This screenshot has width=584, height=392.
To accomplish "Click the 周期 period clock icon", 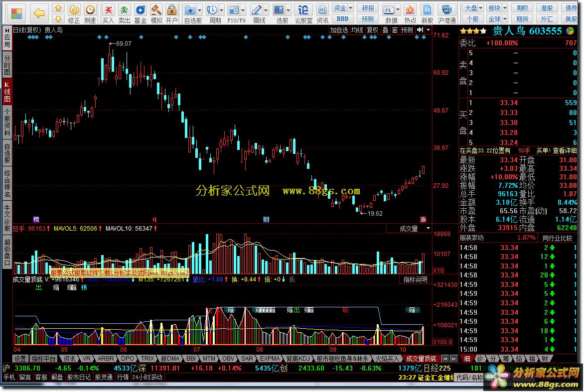I will tap(212, 10).
